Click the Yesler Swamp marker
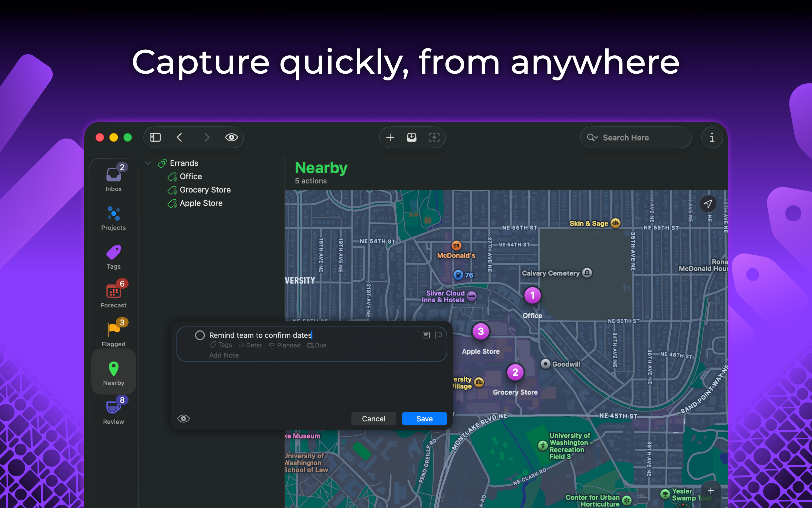Image resolution: width=812 pixels, height=508 pixels. pos(665,494)
